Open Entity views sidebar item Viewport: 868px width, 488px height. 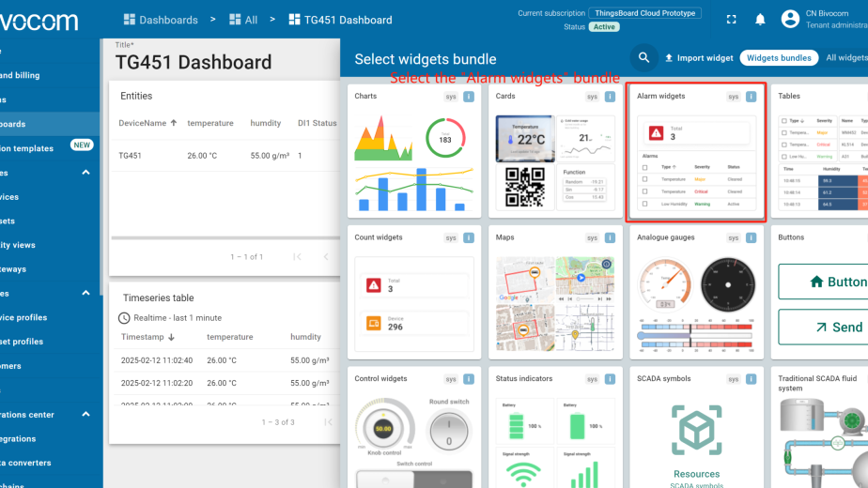click(50, 245)
